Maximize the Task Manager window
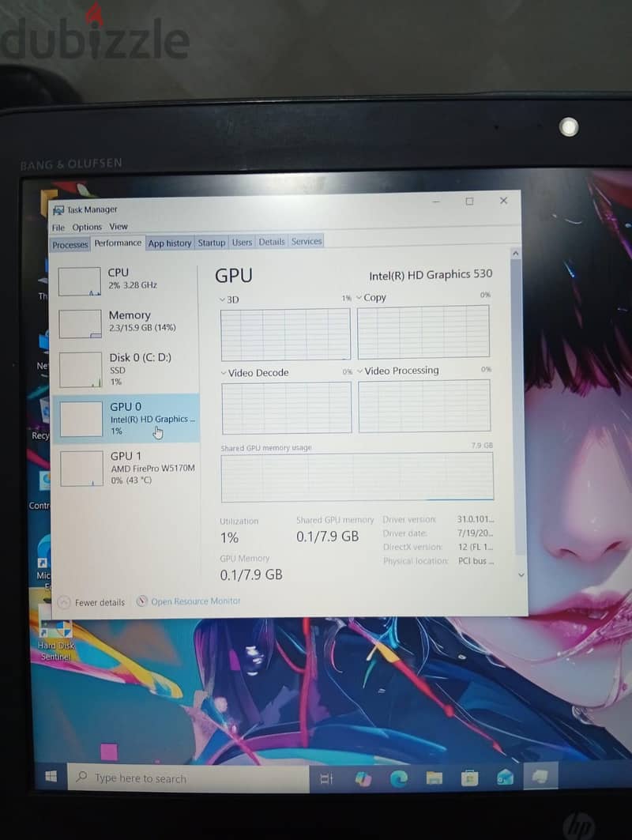 click(x=469, y=202)
